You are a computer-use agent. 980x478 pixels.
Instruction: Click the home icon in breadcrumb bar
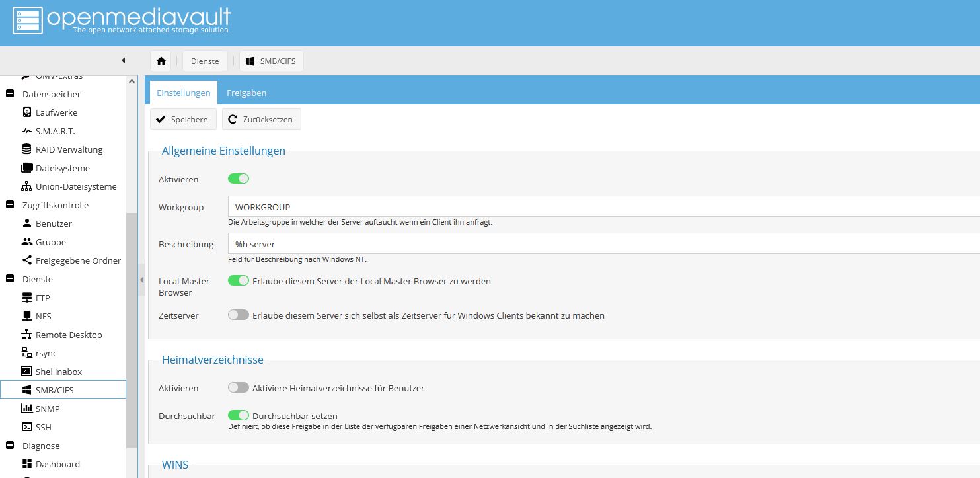tap(161, 61)
